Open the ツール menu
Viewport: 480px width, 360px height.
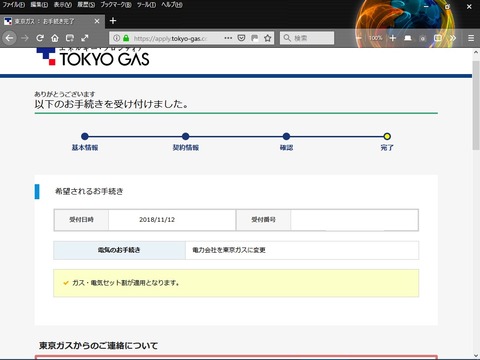click(x=146, y=5)
